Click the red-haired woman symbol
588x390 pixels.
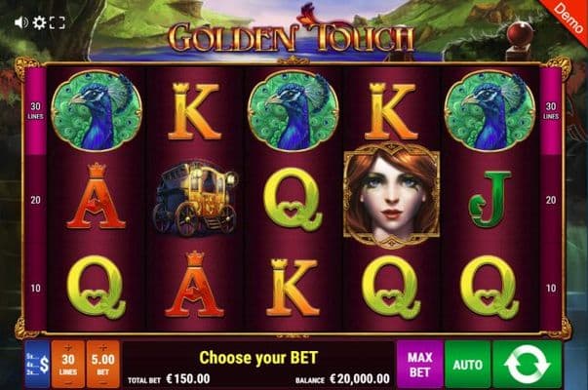point(391,195)
